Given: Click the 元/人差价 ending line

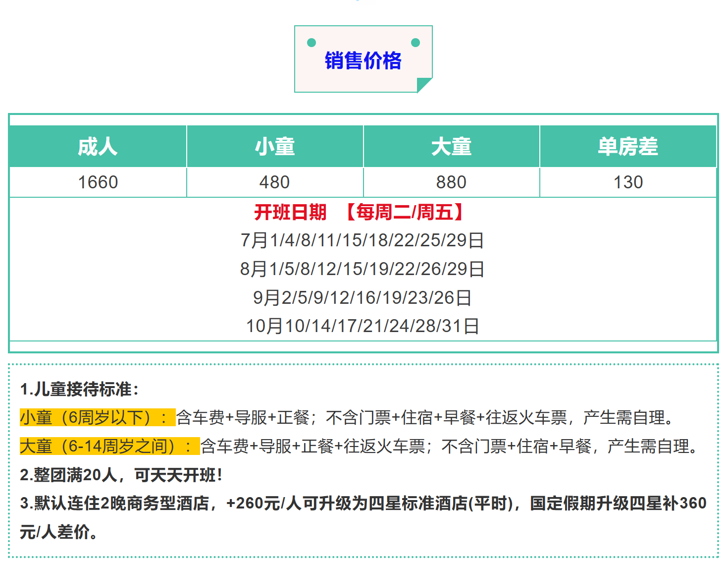Looking at the screenshot, I should 59,532.
